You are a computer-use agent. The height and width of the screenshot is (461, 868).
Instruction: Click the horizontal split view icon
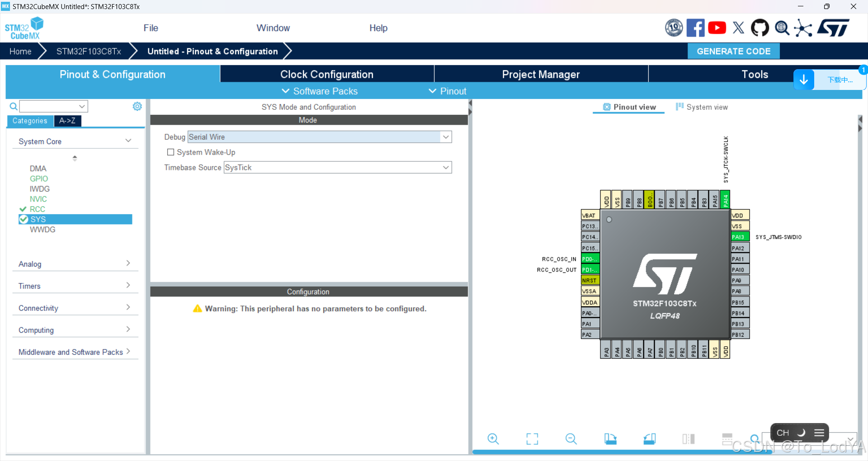(x=727, y=438)
